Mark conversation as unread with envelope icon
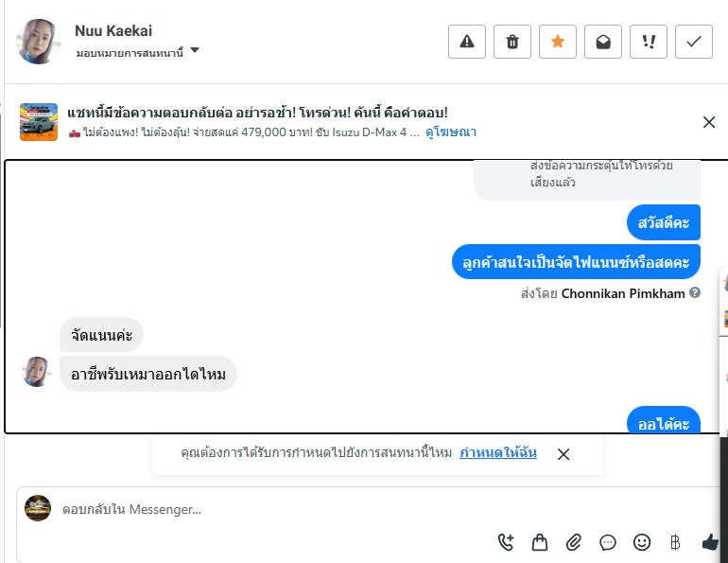Image resolution: width=728 pixels, height=563 pixels. point(603,42)
